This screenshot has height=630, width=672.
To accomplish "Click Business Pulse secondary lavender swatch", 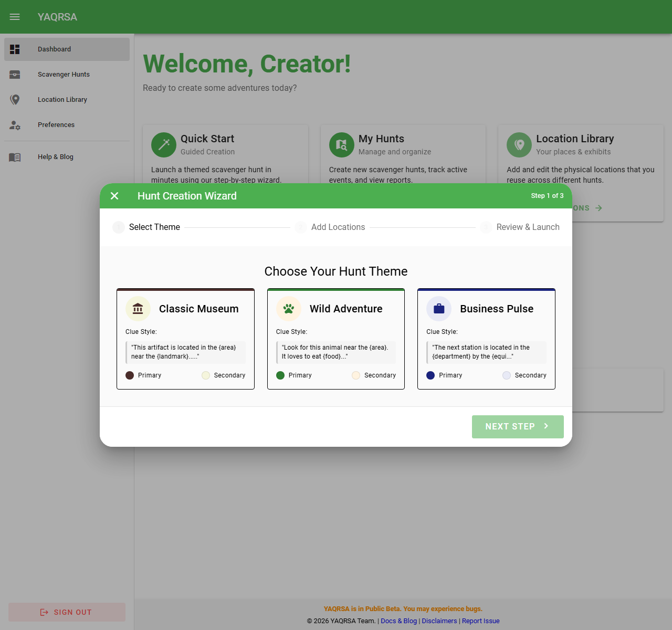I will (x=507, y=375).
